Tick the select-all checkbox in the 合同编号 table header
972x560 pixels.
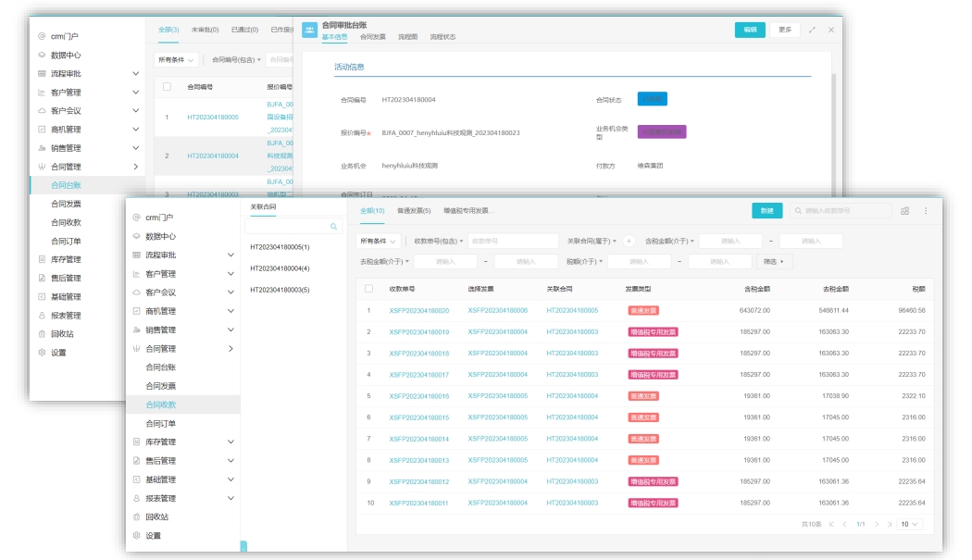167,87
